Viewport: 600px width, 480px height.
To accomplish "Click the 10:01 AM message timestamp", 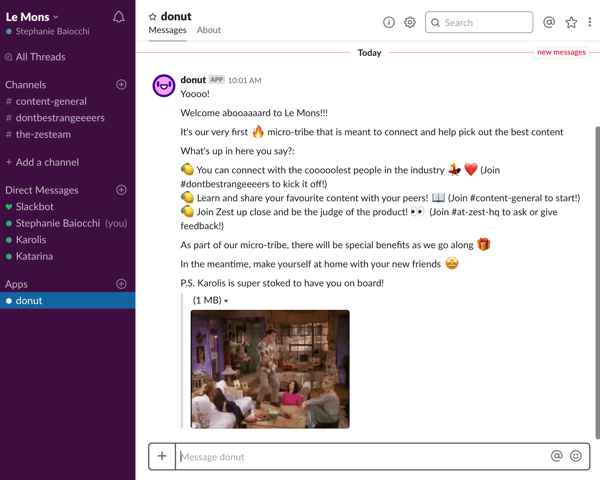I will 245,80.
